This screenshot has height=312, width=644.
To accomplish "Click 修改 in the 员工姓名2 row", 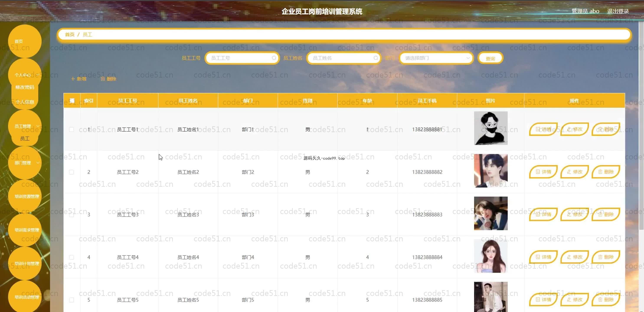I will (574, 172).
